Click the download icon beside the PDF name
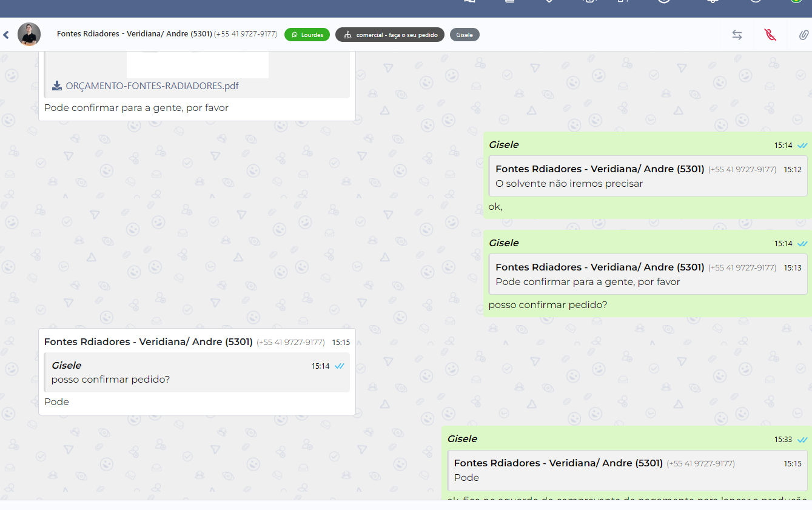Viewport: 812px width, 510px height. point(57,86)
